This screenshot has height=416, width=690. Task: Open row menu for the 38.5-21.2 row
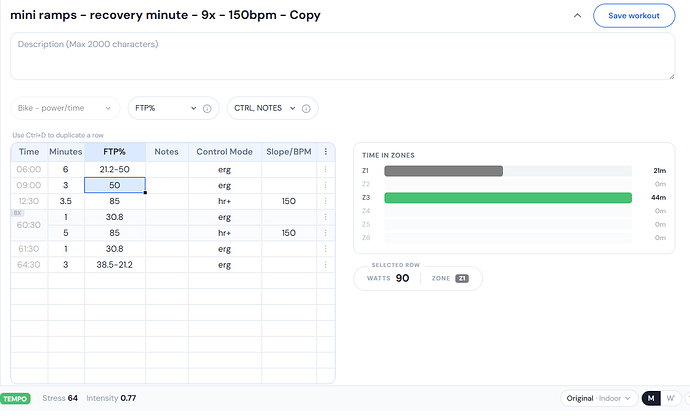click(x=326, y=265)
